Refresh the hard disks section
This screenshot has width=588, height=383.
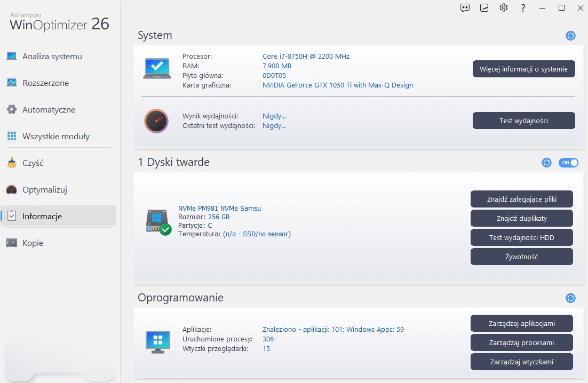(x=546, y=163)
